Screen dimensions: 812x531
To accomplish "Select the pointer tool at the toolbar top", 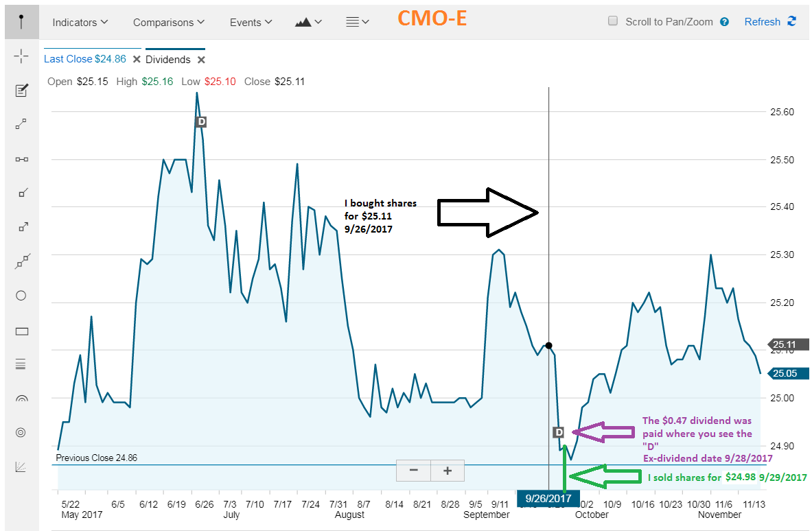I will [x=21, y=22].
